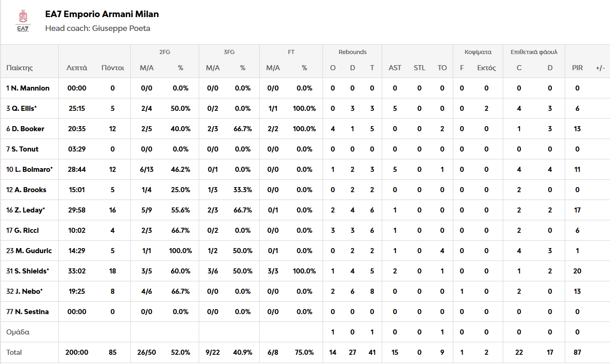Image resolution: width=610 pixels, height=364 pixels.
Task: Sort by the Λεπτά column header
Action: (x=77, y=68)
